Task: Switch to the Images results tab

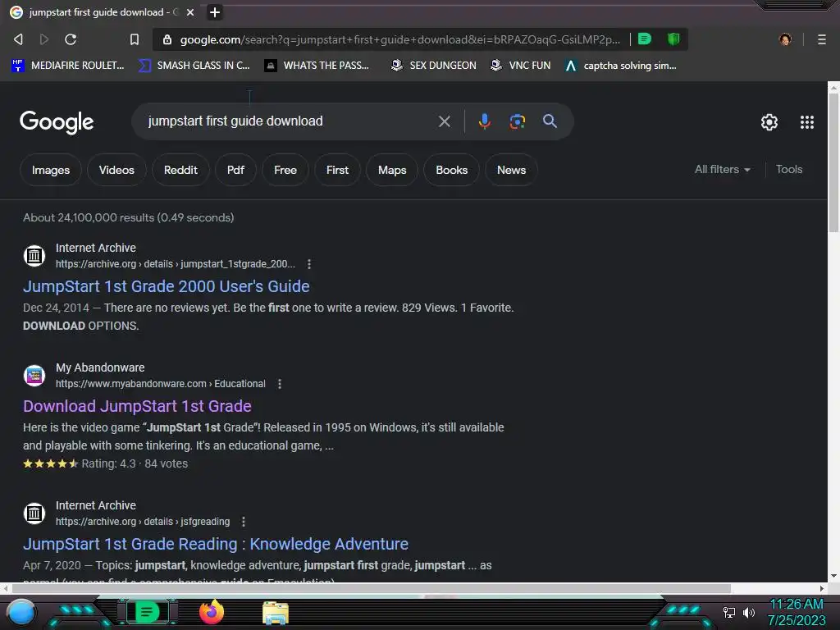Action: (x=50, y=170)
